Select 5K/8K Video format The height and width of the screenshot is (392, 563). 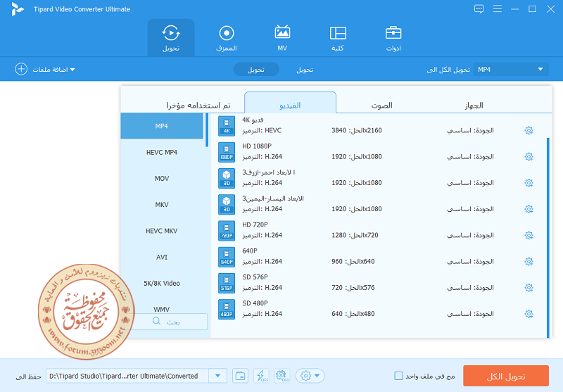click(162, 283)
